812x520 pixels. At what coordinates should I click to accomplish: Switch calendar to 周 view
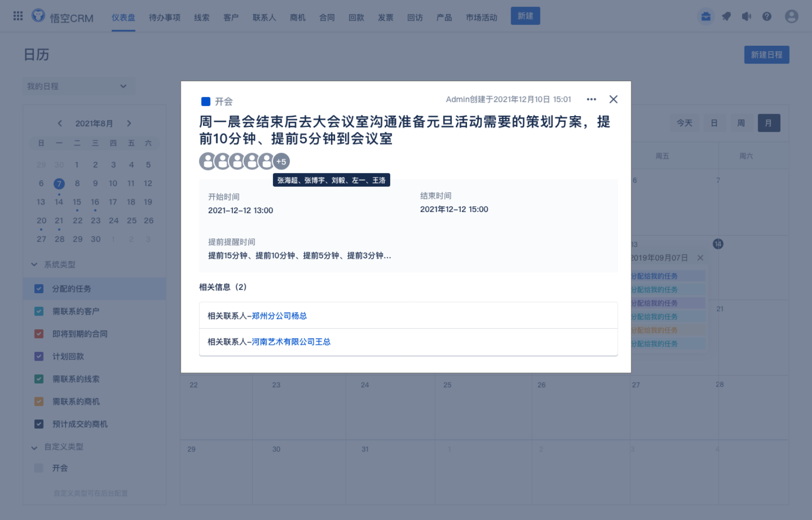coord(741,123)
